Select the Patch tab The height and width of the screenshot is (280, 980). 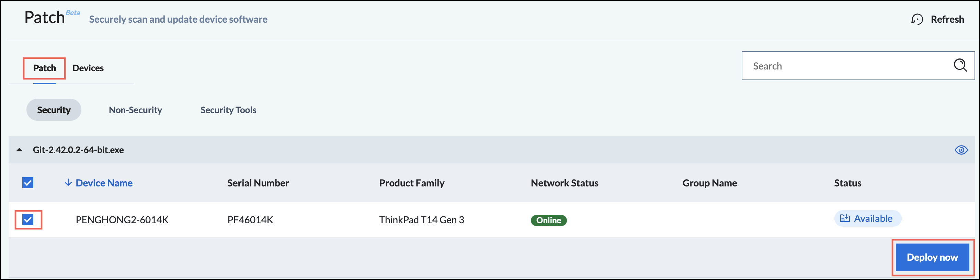pos(45,68)
